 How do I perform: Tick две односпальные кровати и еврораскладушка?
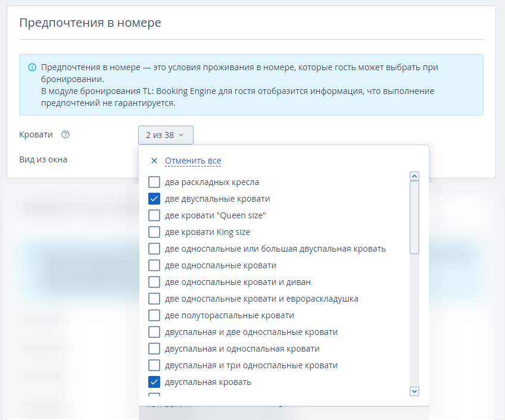coord(154,299)
